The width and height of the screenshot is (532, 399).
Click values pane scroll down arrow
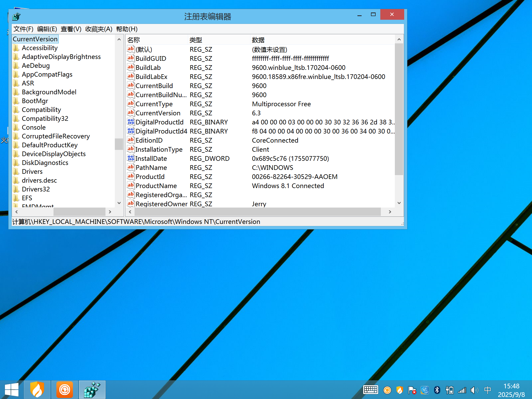pyautogui.click(x=399, y=203)
